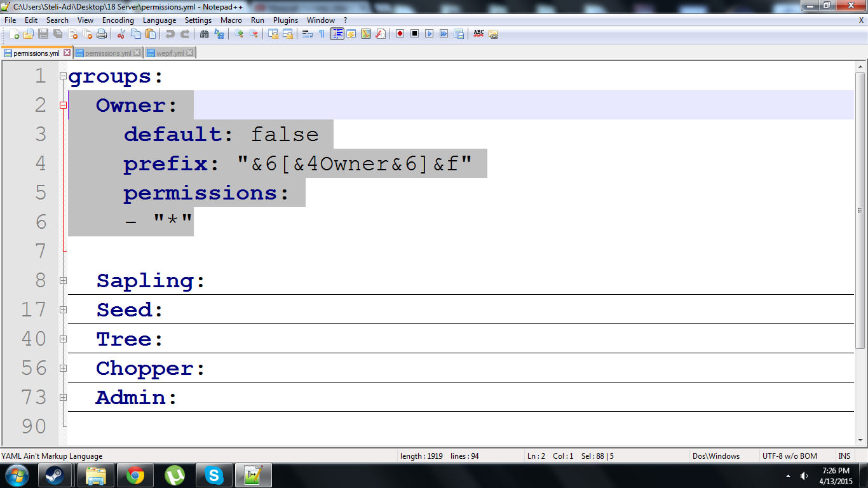This screenshot has height=488, width=868.
Task: Click INS mode in the status bar
Action: tap(844, 456)
